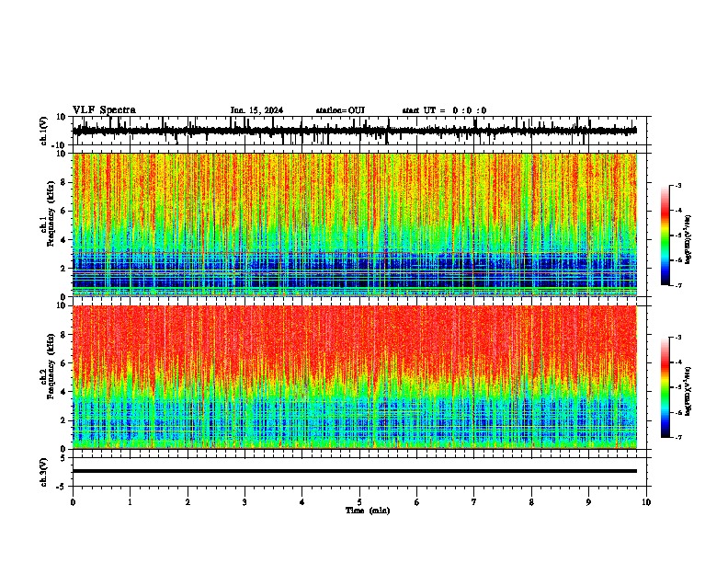Viewport: 728px width, 563px height.
Task: Click time axis tick label "9"
Action: 588,502
